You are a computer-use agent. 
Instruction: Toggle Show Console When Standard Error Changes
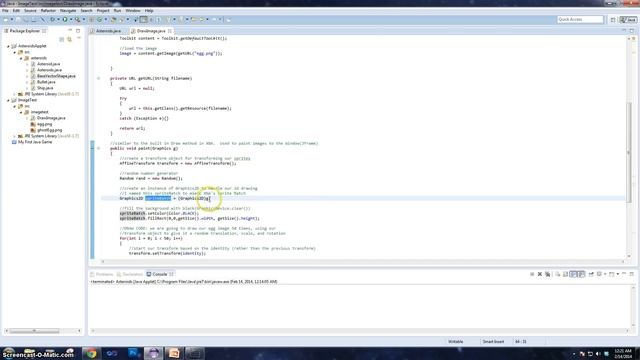581,274
